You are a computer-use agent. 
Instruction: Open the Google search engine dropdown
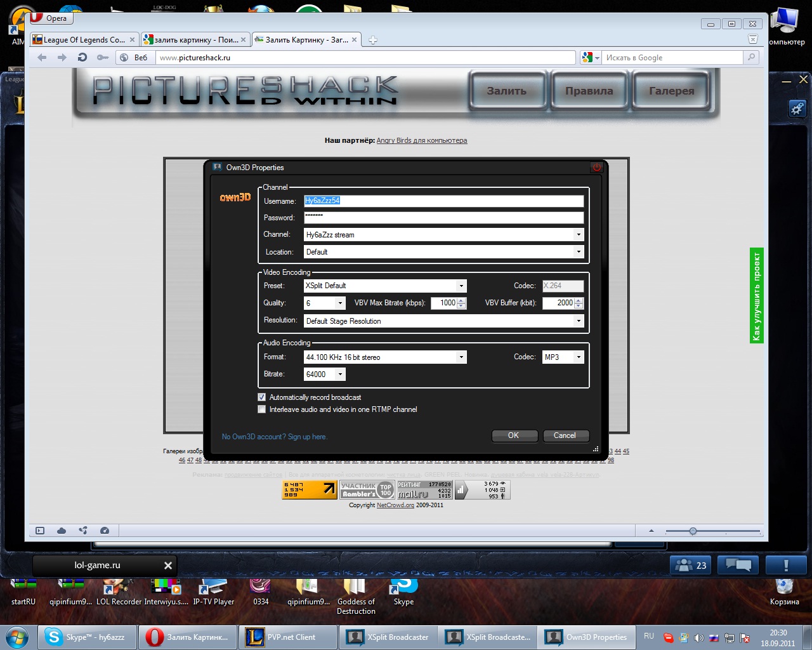590,57
